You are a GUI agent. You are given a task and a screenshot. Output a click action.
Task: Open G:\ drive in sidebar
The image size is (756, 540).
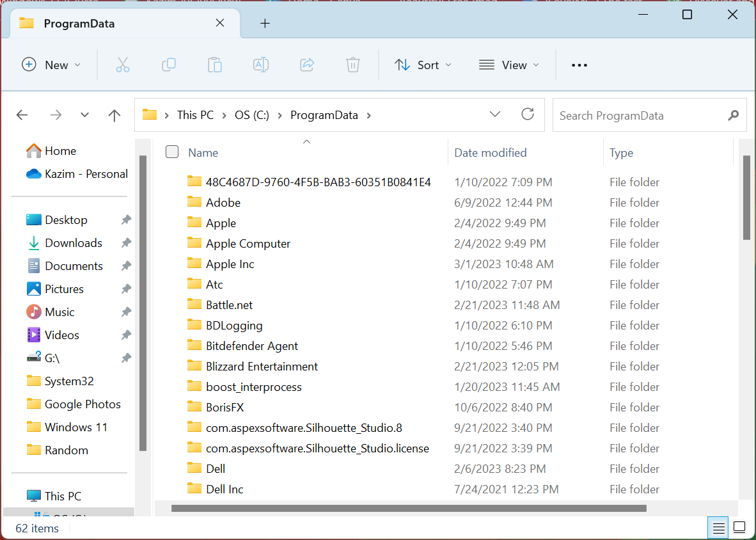click(43, 358)
